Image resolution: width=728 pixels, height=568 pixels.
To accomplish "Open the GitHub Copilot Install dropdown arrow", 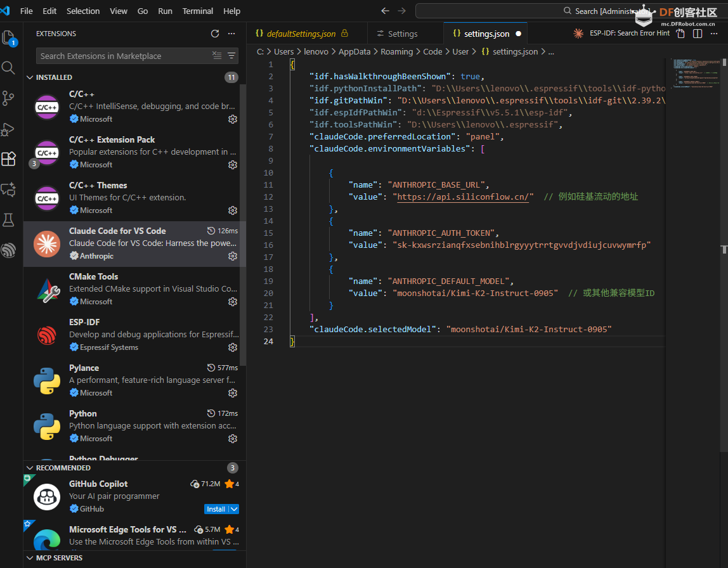I will tap(234, 509).
